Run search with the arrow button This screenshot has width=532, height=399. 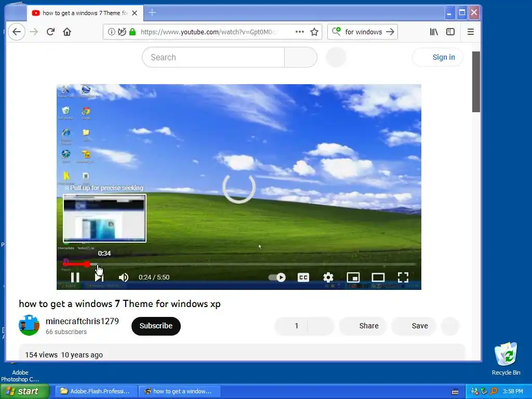[391, 32]
